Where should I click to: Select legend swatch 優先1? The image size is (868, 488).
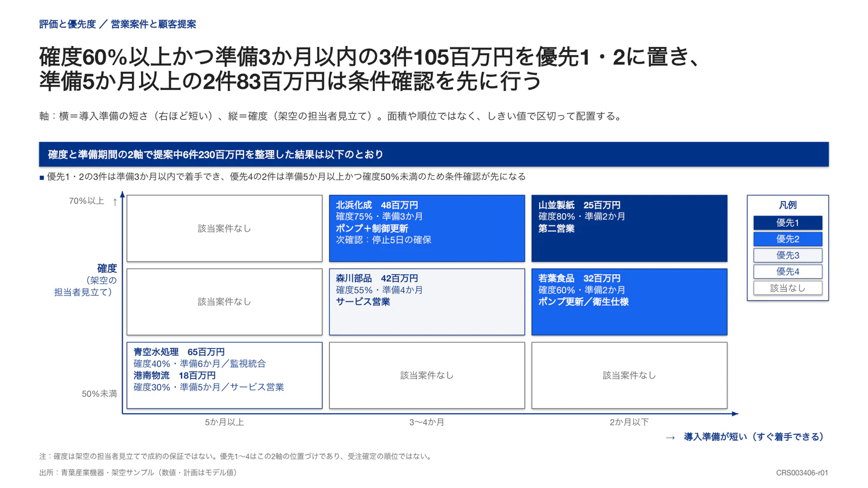(x=788, y=223)
